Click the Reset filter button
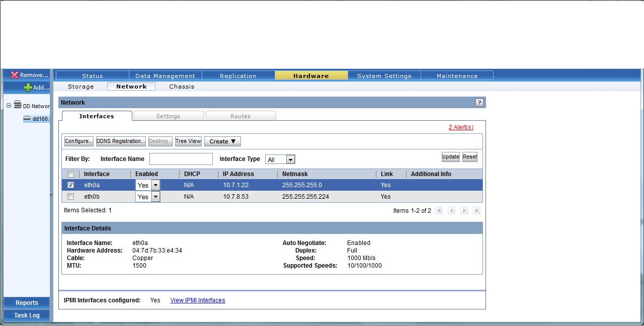The height and width of the screenshot is (326, 644). [x=470, y=157]
